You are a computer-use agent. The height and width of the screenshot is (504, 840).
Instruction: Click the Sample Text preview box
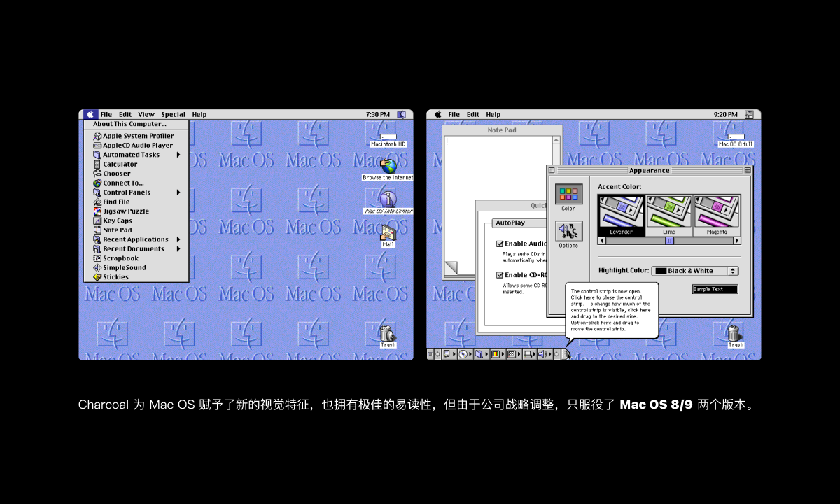coord(715,289)
